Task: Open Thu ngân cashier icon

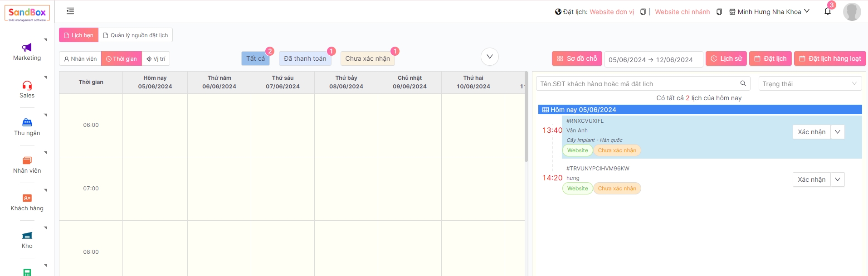Action: click(27, 122)
